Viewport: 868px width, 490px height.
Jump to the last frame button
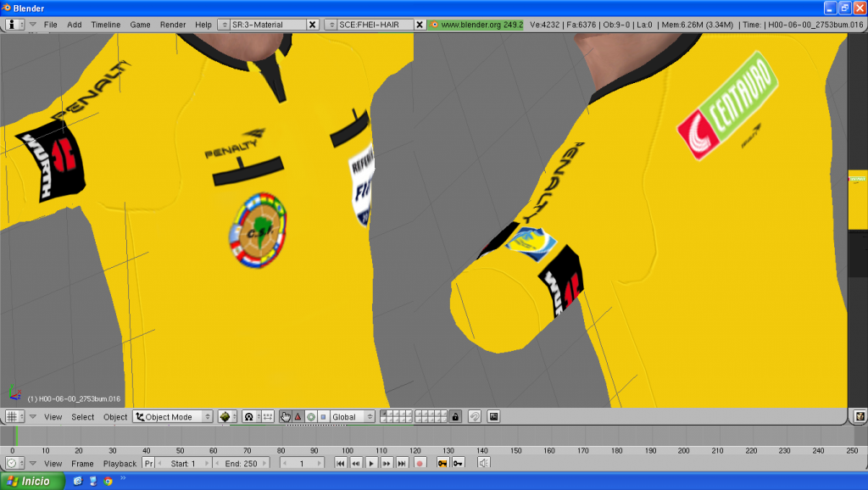[x=403, y=464]
